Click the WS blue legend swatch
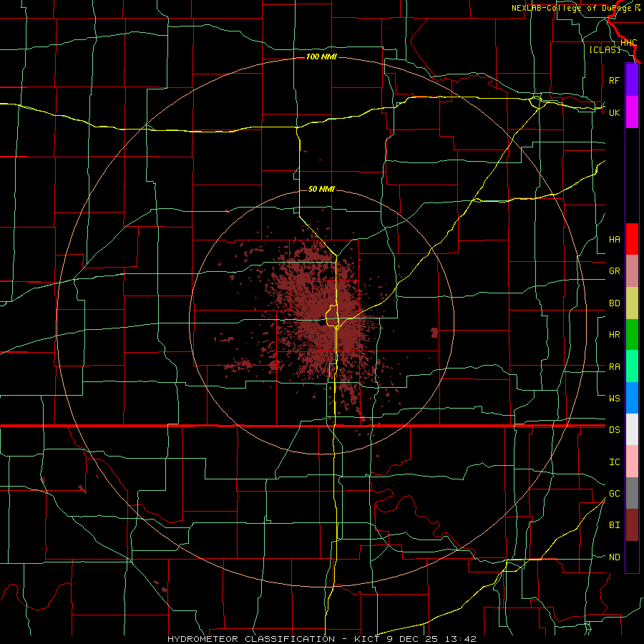 tap(632, 398)
